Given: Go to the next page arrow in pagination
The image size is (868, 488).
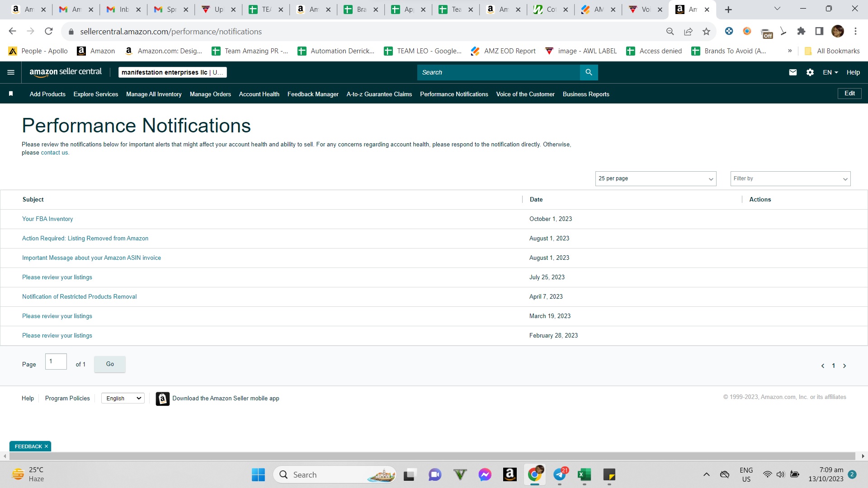Looking at the screenshot, I should coord(844,366).
